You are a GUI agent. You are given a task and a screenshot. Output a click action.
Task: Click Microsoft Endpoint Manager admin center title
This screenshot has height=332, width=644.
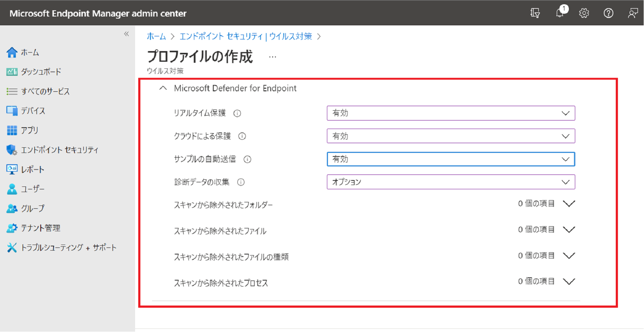click(x=98, y=13)
